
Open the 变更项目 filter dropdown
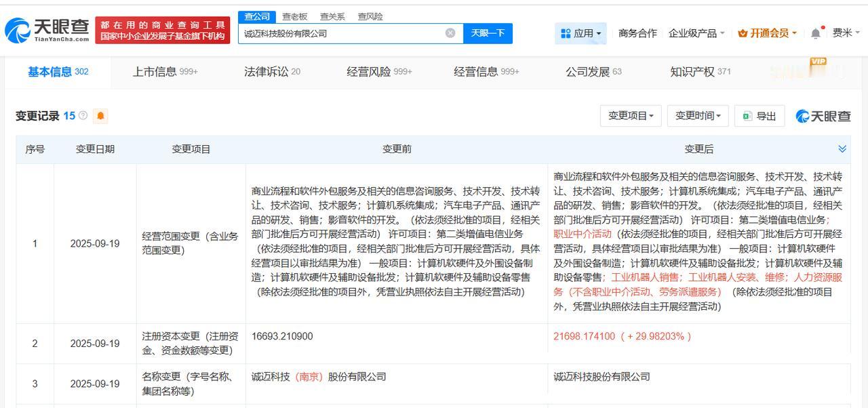tap(631, 116)
